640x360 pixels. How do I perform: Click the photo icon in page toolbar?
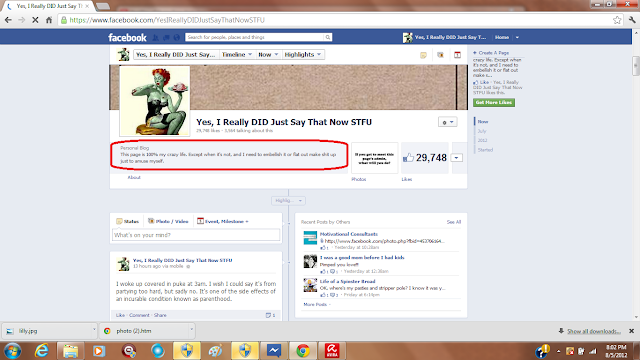coord(440,55)
